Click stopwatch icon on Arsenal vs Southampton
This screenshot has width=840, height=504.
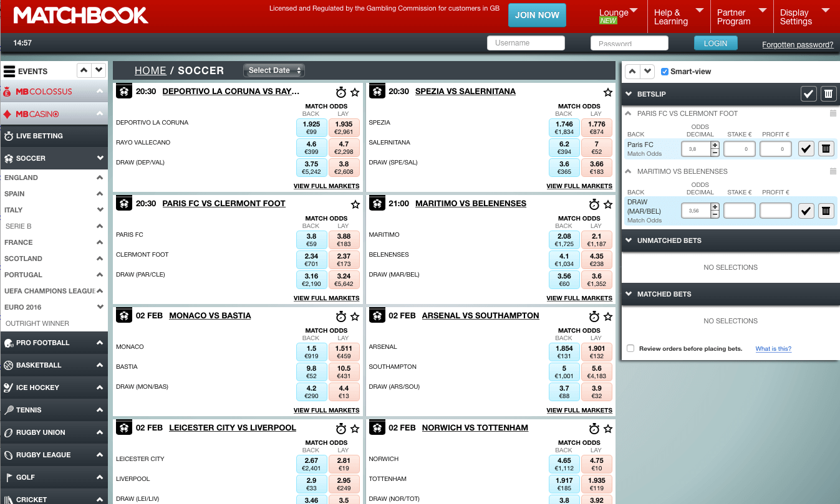pos(594,316)
